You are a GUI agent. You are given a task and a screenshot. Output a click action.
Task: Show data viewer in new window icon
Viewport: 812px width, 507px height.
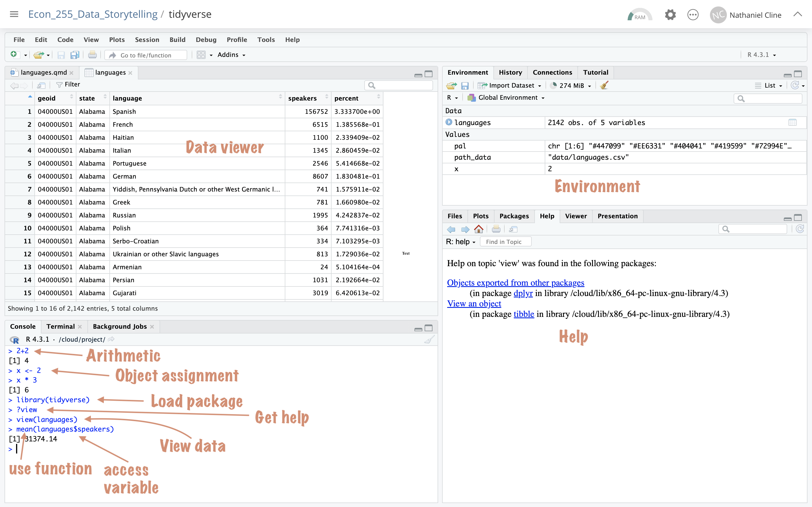(41, 85)
